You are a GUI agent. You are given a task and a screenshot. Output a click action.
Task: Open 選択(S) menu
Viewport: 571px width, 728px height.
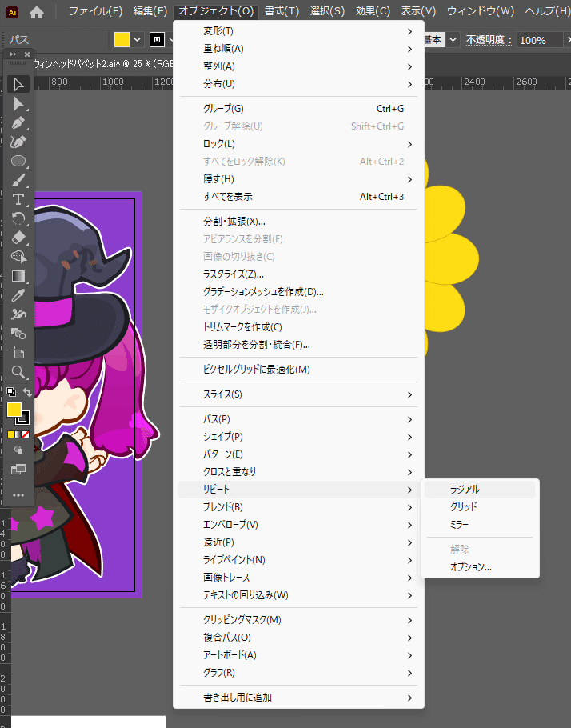click(x=327, y=11)
